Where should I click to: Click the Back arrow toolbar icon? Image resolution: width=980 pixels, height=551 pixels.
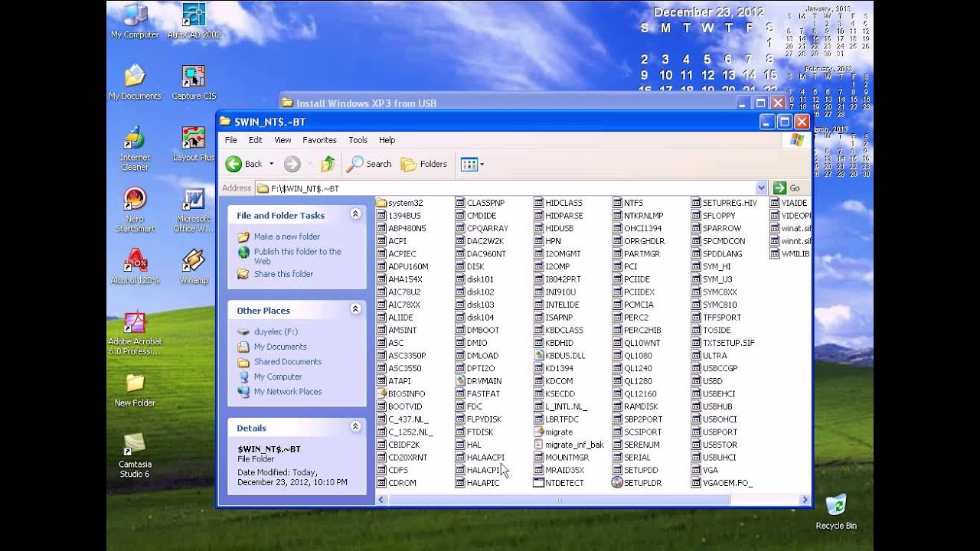pyautogui.click(x=234, y=164)
